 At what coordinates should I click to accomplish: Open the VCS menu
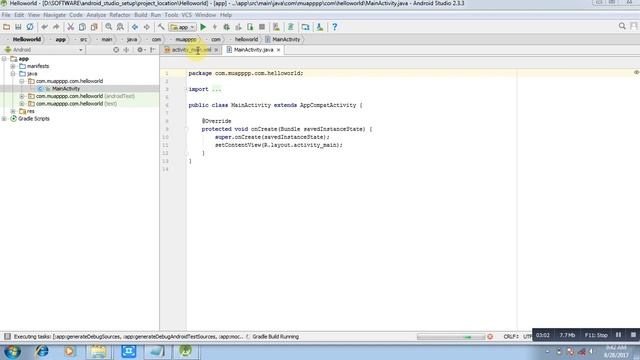click(187, 15)
